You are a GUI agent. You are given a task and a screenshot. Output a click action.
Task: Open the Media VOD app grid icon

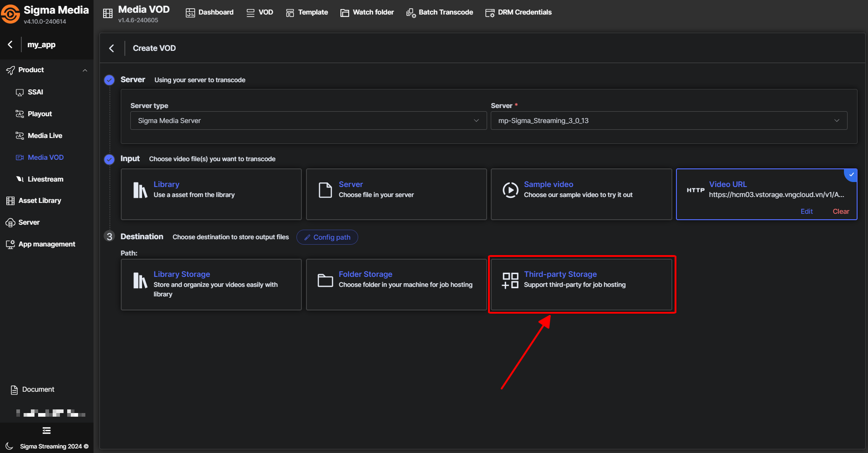coord(108,14)
